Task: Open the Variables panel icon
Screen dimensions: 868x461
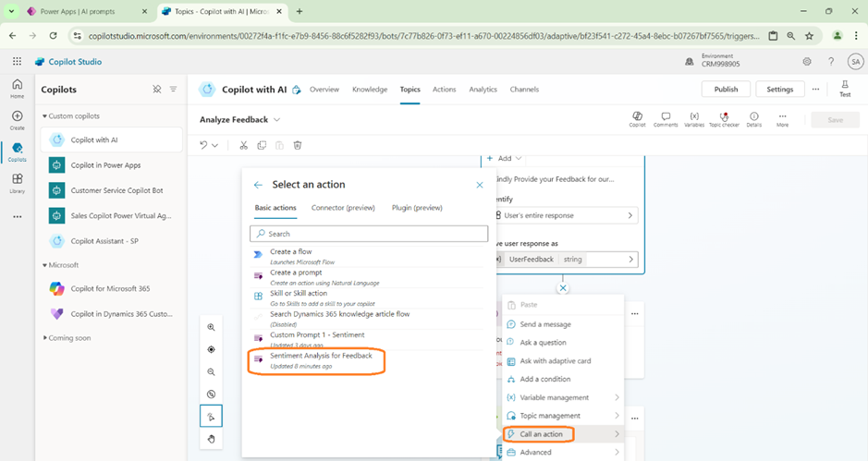Action: pos(694,117)
